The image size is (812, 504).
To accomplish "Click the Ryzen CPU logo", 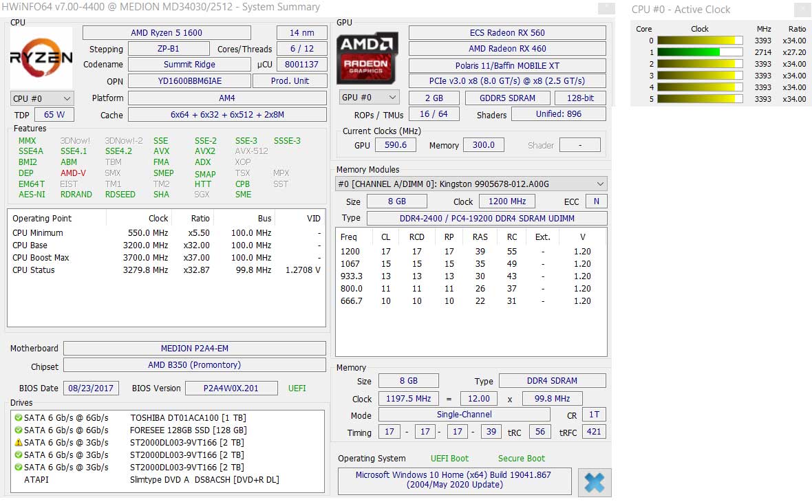I will point(41,58).
